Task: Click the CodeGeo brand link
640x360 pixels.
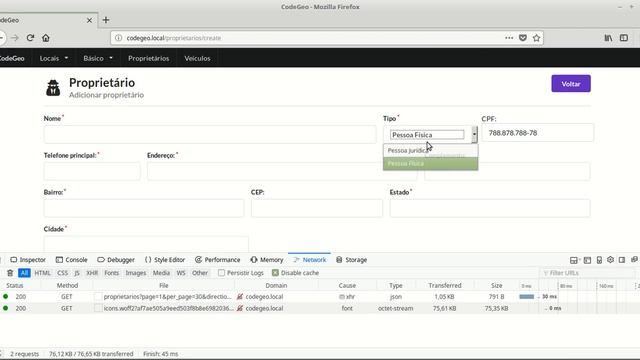Action: pos(12,58)
